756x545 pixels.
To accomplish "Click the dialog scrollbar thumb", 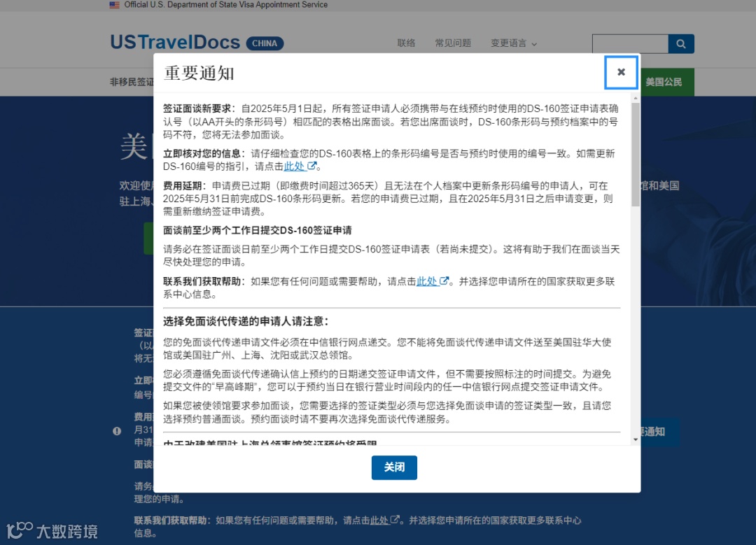I will [636, 154].
